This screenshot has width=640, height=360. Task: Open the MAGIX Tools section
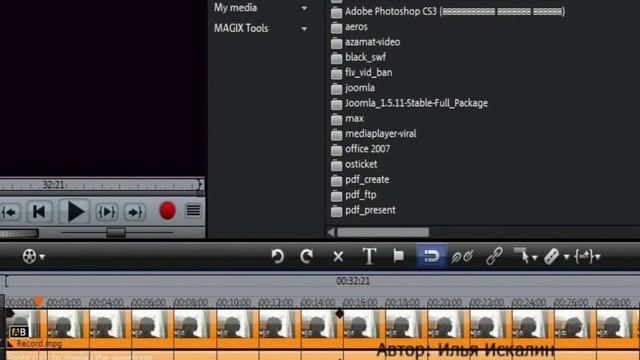(x=241, y=28)
